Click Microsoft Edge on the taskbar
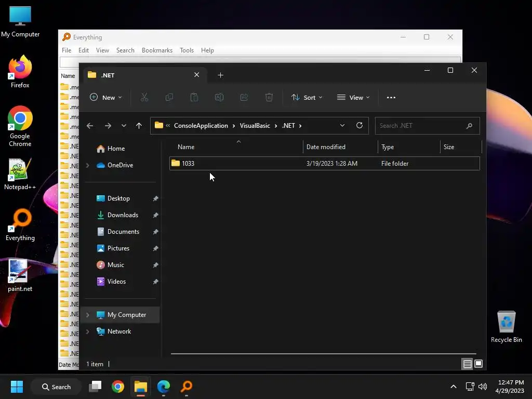Image resolution: width=532 pixels, height=399 pixels. point(164,387)
